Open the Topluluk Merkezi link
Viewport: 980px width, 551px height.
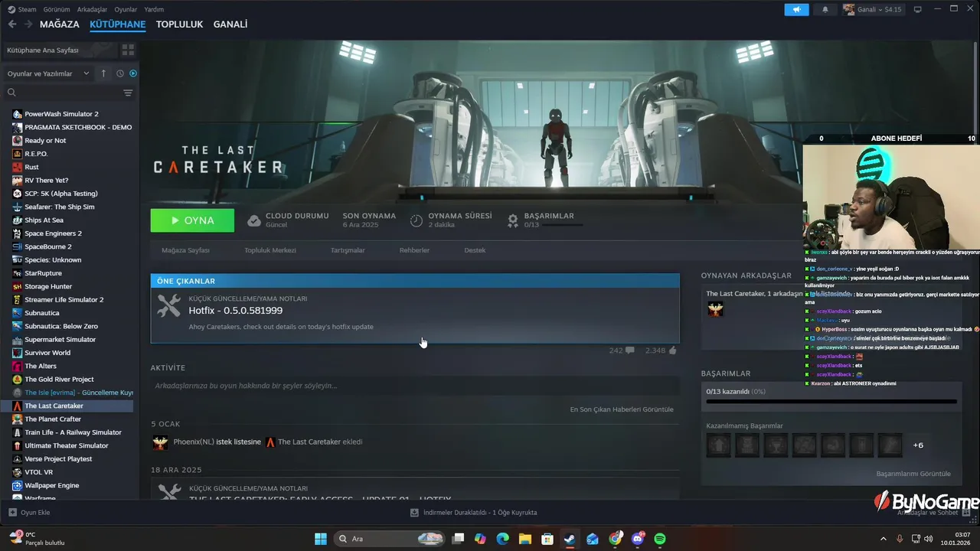click(269, 250)
